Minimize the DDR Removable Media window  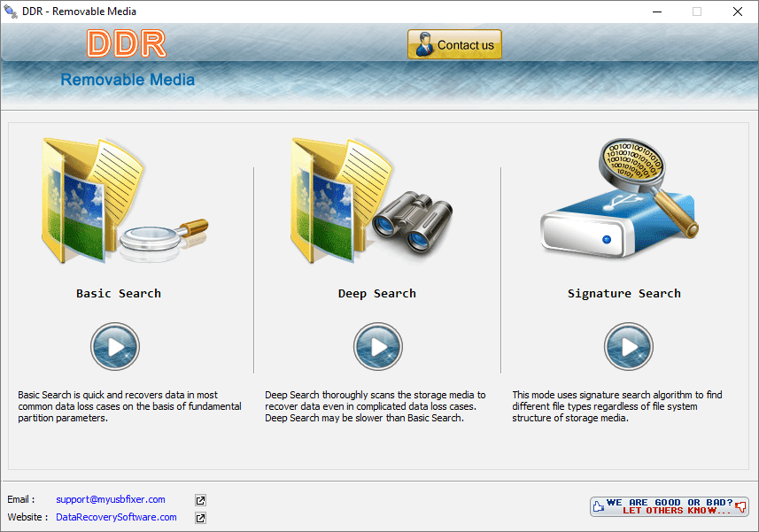(657, 12)
